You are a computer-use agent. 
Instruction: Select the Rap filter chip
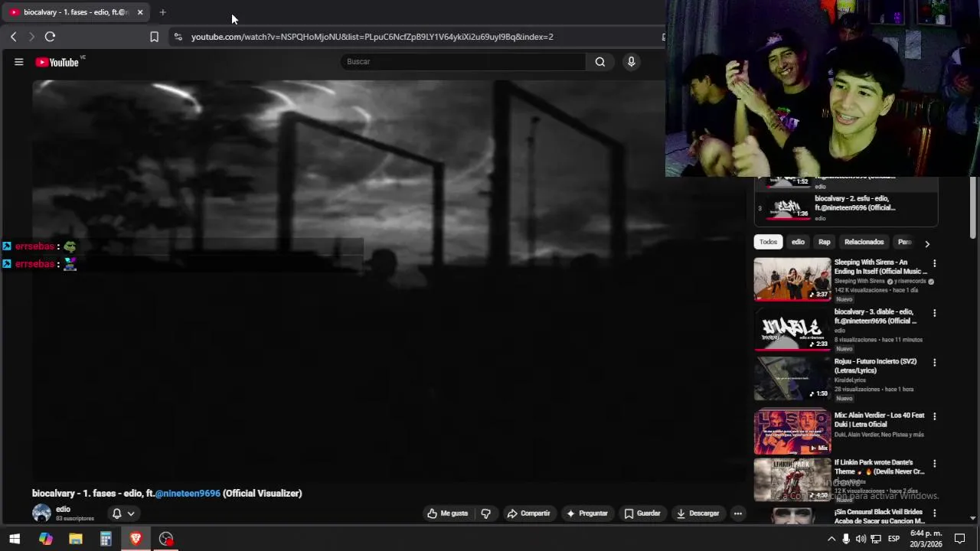click(824, 242)
